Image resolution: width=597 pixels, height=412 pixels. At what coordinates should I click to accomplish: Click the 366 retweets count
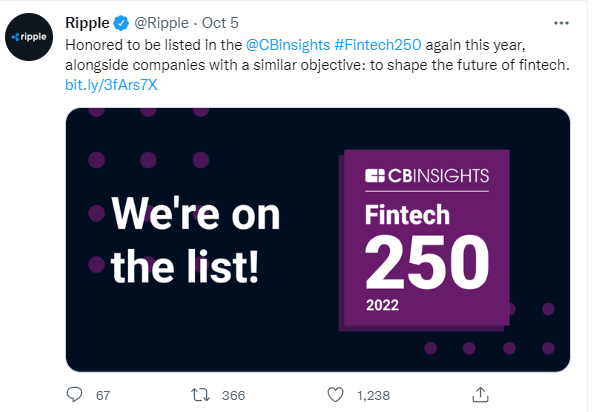click(x=233, y=396)
